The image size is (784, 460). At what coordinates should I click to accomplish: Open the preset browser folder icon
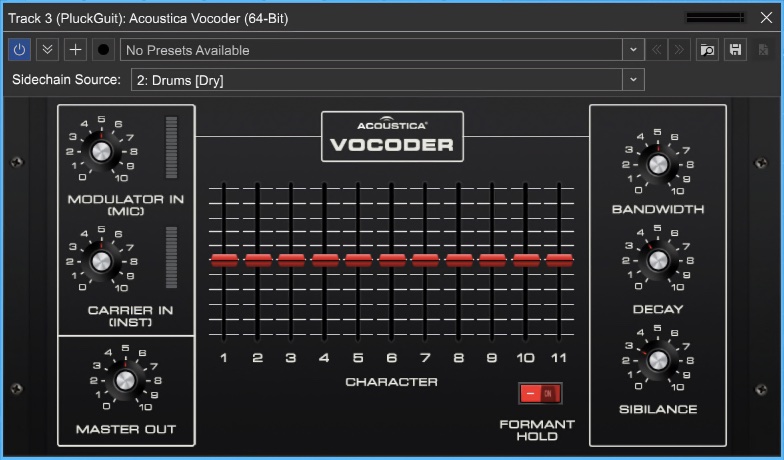coord(708,50)
